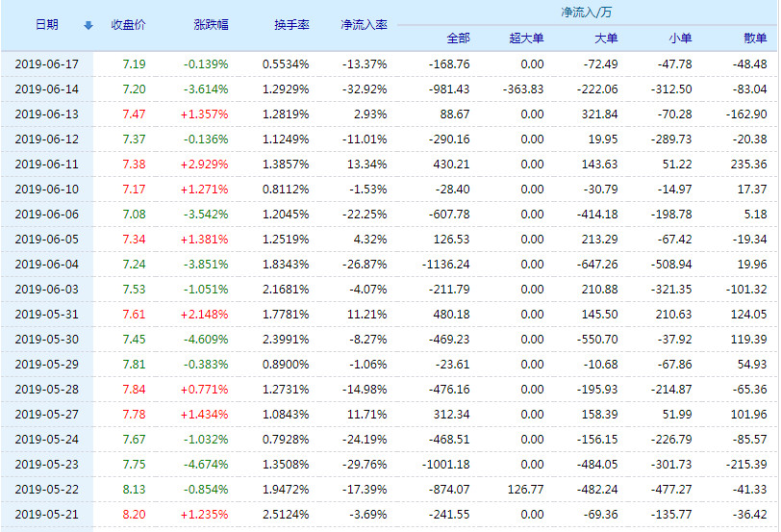Click closing price 8.13
Screen dimensions: 781x532
pyautogui.click(x=134, y=489)
